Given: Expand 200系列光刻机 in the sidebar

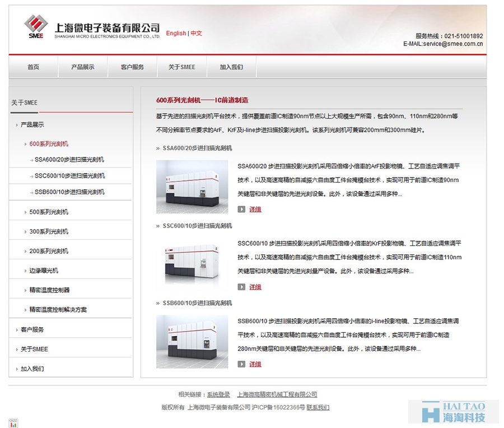Looking at the screenshot, I should pyautogui.click(x=49, y=251).
